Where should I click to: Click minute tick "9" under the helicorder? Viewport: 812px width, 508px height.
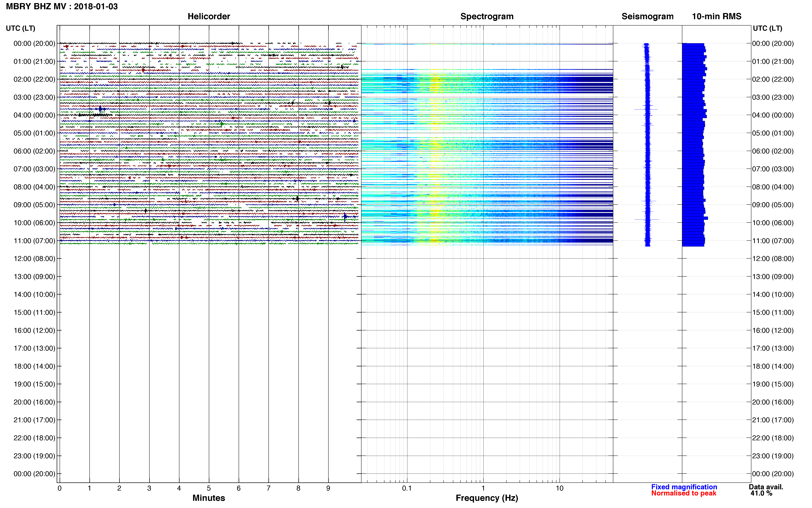328,488
